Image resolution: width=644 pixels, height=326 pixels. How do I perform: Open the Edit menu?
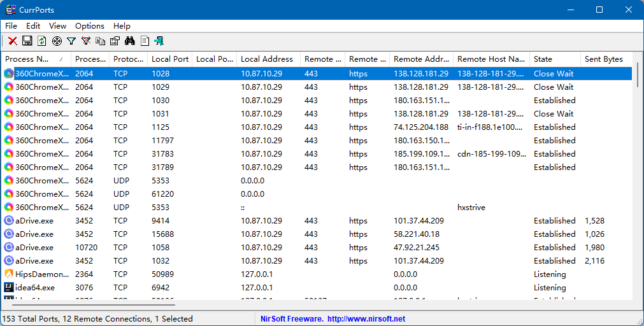(33, 26)
